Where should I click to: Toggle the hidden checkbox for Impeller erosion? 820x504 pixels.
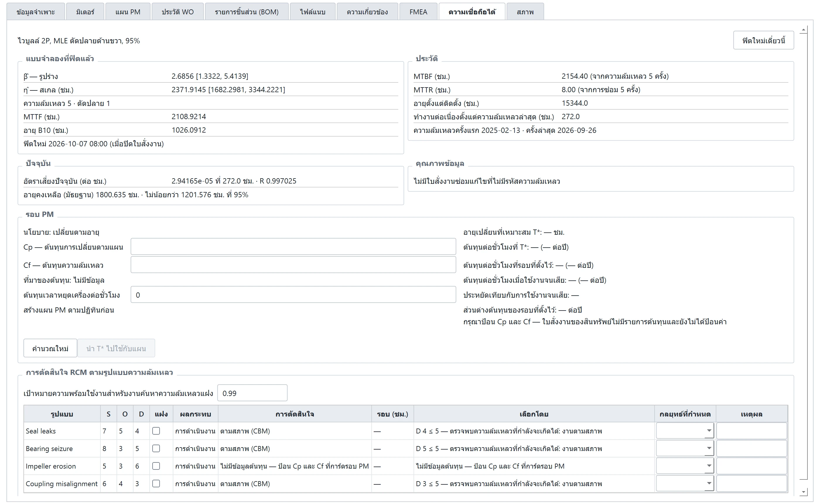[x=156, y=466]
